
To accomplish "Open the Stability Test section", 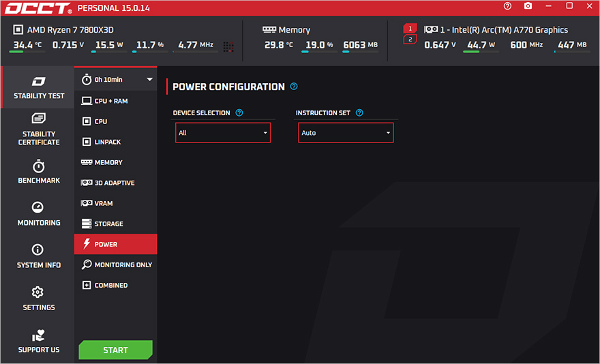I will [38, 87].
